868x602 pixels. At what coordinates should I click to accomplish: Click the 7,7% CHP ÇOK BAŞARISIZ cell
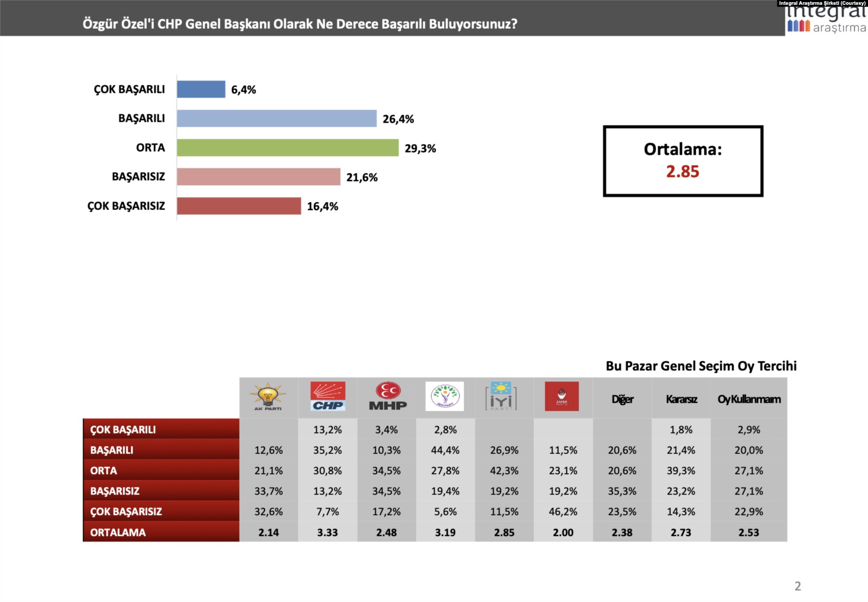coord(327,512)
